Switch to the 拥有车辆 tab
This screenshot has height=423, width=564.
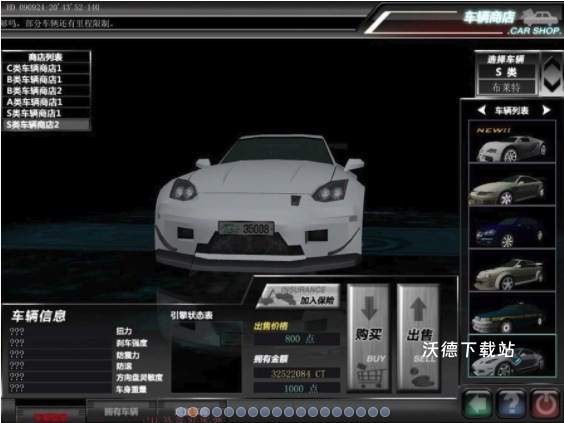[121, 412]
